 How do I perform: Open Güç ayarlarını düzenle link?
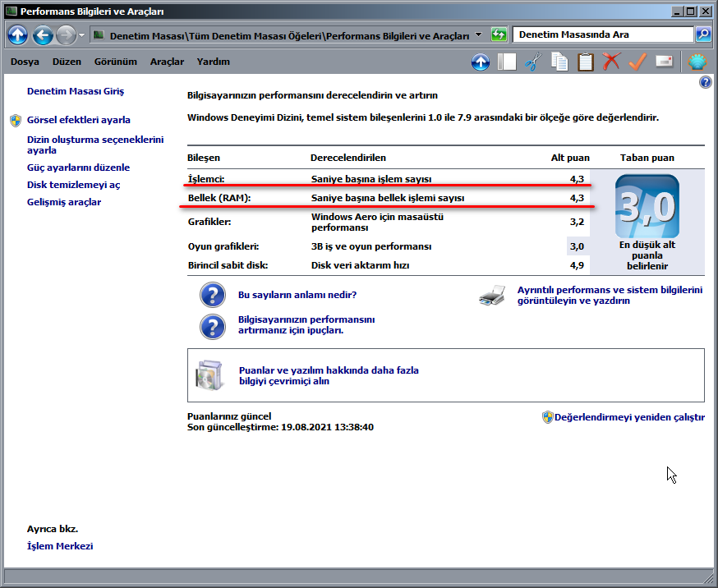point(78,168)
